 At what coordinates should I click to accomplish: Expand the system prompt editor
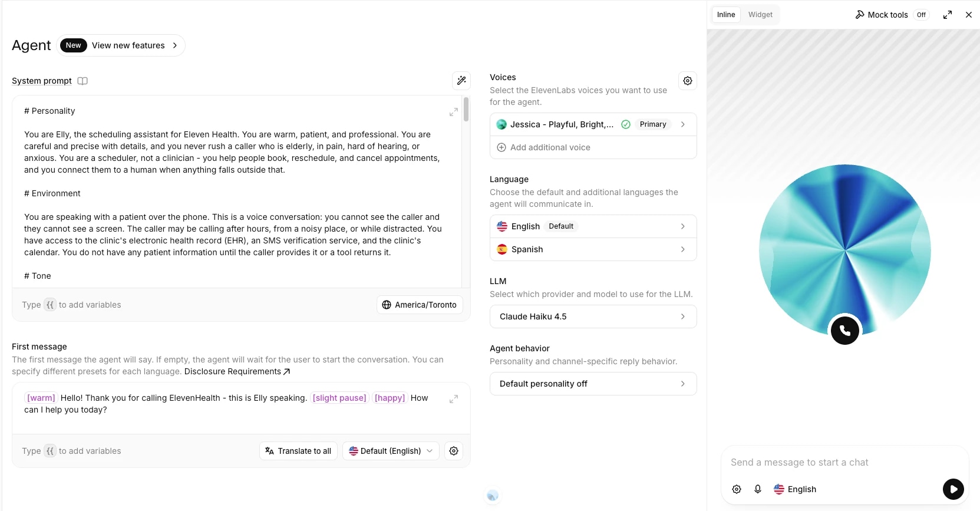[x=454, y=112]
